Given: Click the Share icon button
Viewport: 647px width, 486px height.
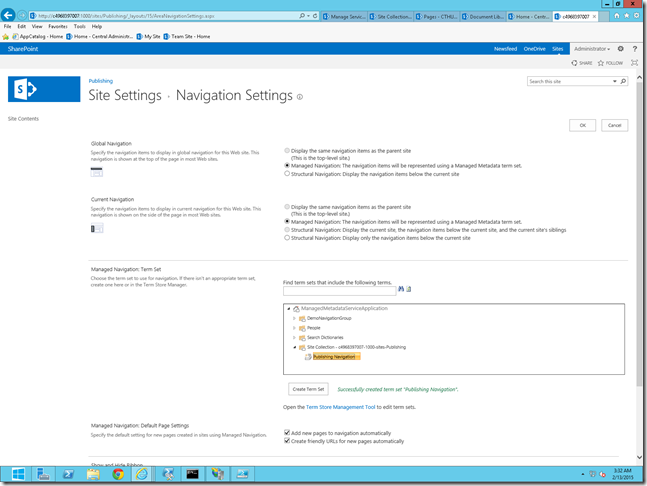Looking at the screenshot, I should (581, 63).
